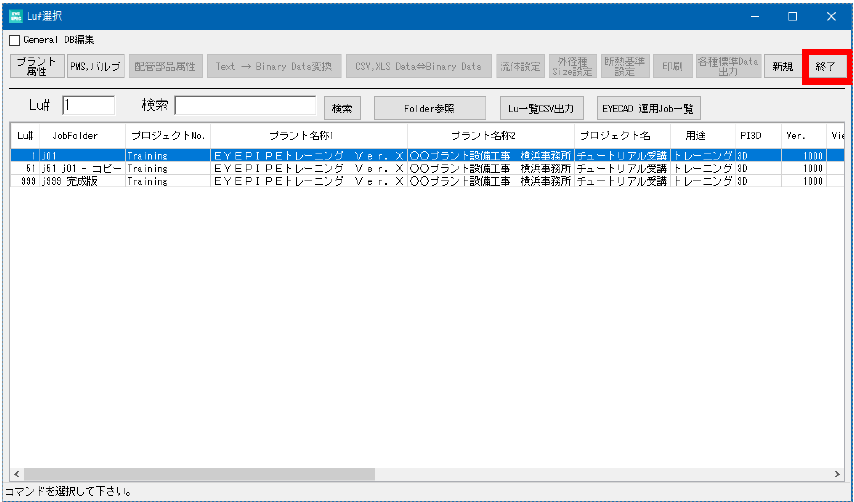Click the プロジェクト名 column header
This screenshot has width=854, height=502.
tap(622, 136)
